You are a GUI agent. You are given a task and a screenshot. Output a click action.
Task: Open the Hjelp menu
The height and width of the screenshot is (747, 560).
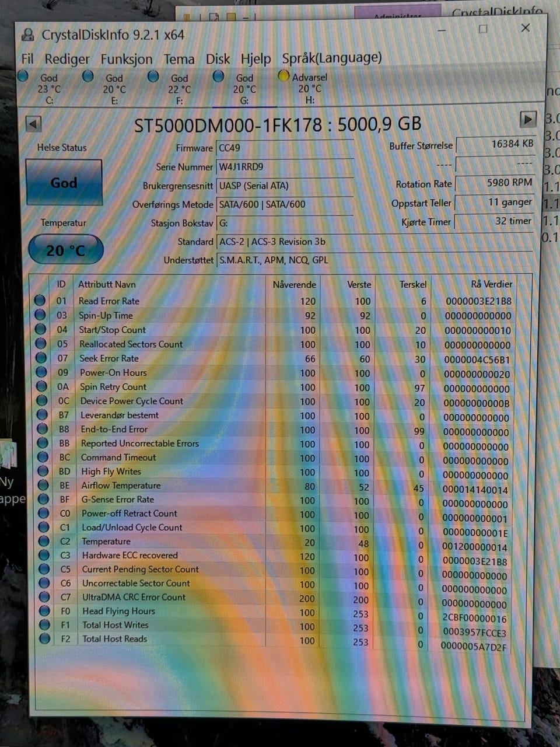click(256, 59)
